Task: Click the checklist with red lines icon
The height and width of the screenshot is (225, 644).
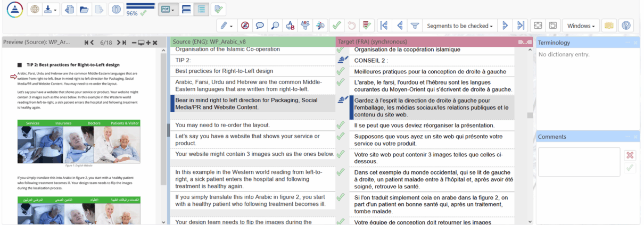Action: pyautogui.click(x=366, y=26)
